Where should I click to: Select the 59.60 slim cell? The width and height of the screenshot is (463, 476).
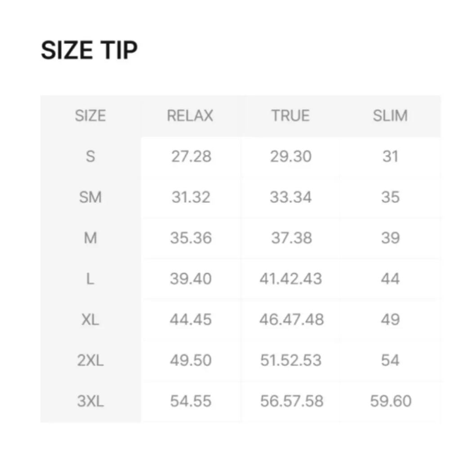(391, 401)
